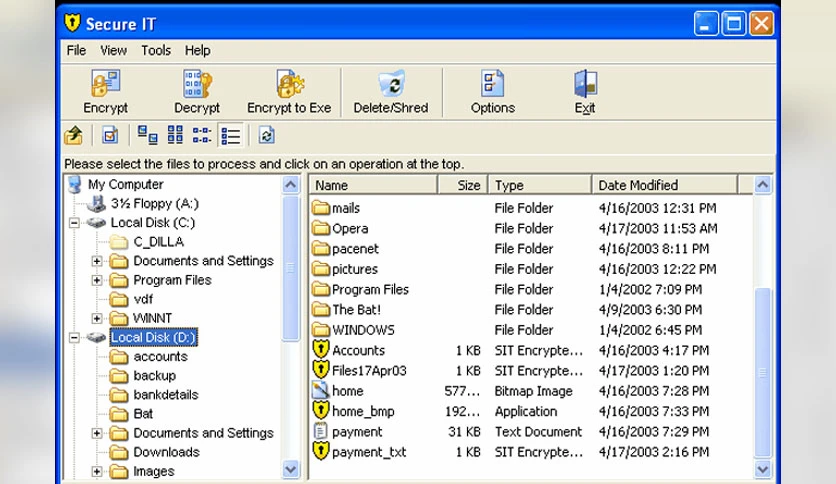Select the Bat folder in tree

(x=143, y=414)
